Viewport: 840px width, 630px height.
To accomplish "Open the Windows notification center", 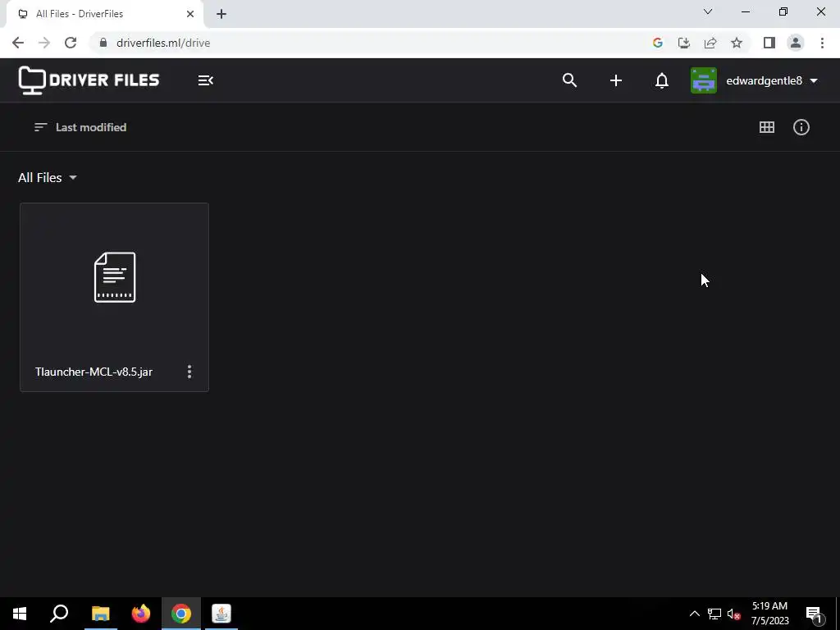I will [815, 614].
